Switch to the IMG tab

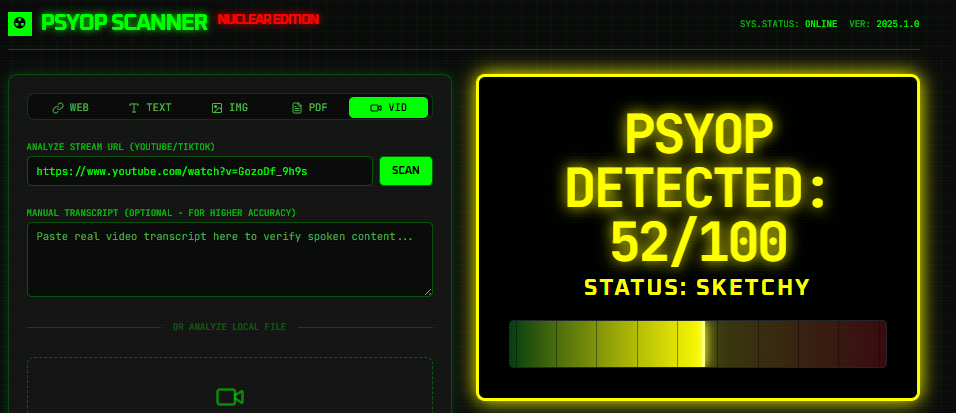point(229,107)
